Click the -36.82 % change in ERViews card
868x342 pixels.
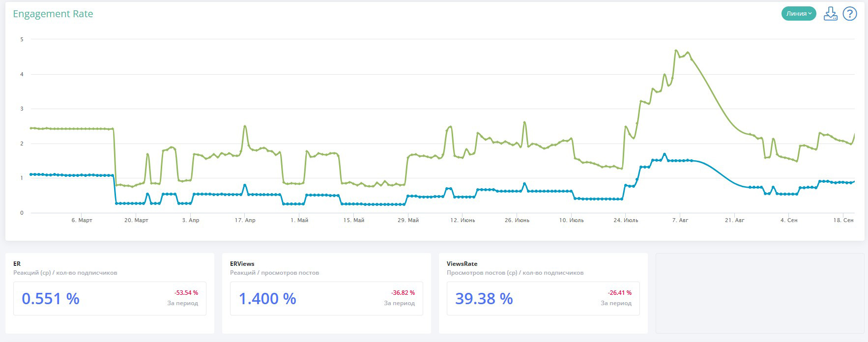point(403,293)
